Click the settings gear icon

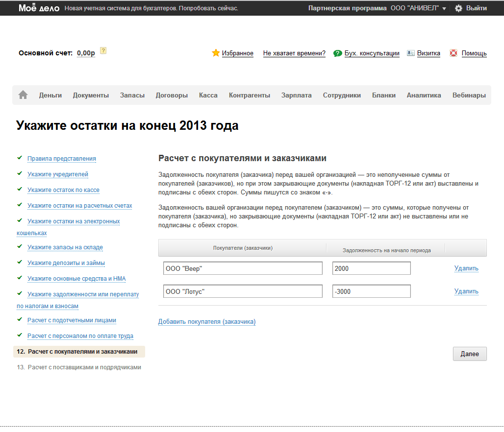pos(458,8)
